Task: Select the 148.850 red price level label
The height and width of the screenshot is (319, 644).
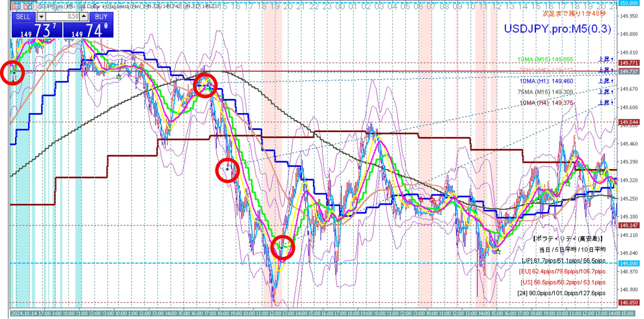Action: 629,303
